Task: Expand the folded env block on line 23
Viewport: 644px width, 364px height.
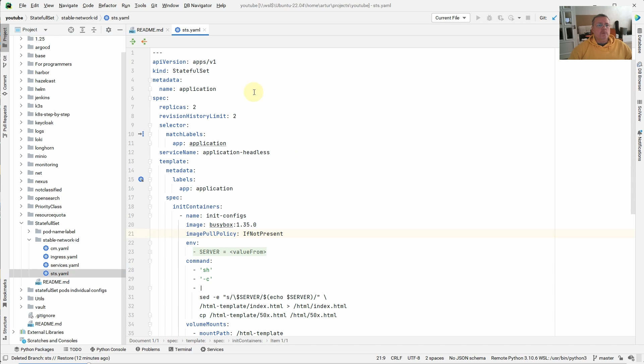Action: 150,252
